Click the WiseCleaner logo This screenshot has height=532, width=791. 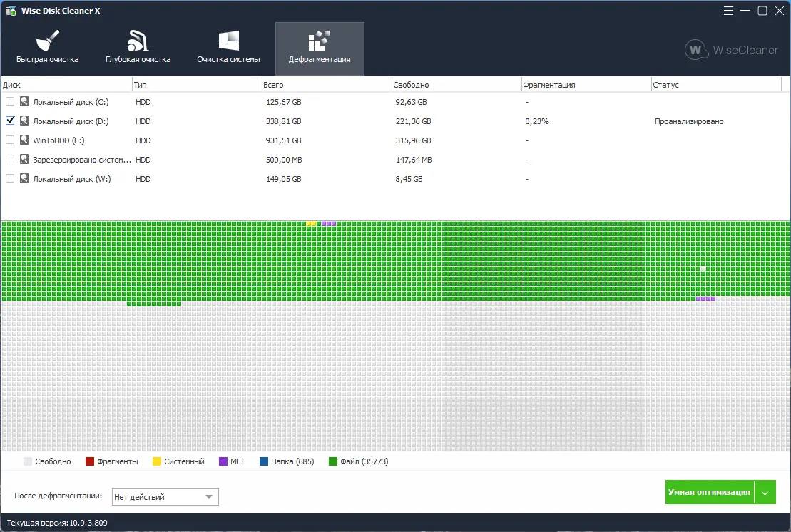pyautogui.click(x=732, y=50)
